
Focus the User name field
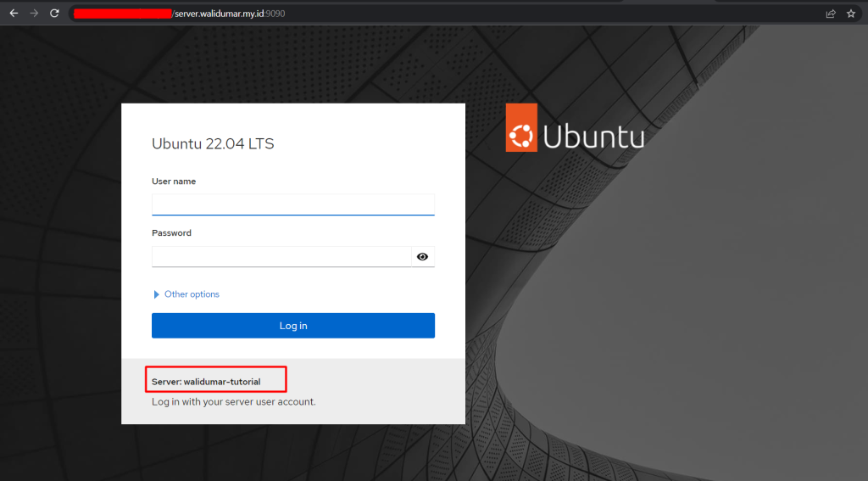point(292,204)
